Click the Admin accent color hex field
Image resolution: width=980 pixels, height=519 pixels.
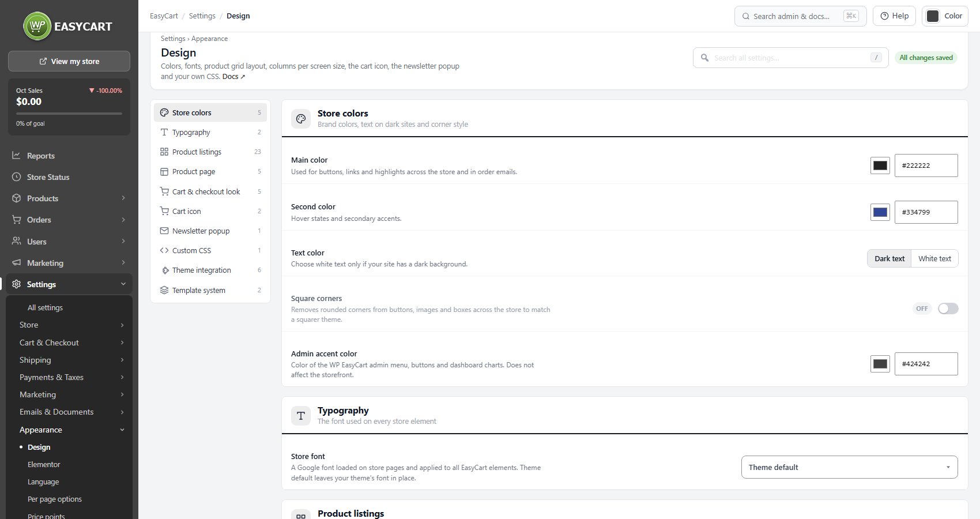pyautogui.click(x=926, y=364)
